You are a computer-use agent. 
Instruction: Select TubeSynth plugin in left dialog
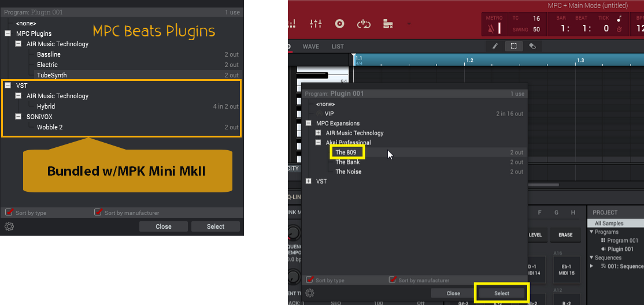click(52, 75)
